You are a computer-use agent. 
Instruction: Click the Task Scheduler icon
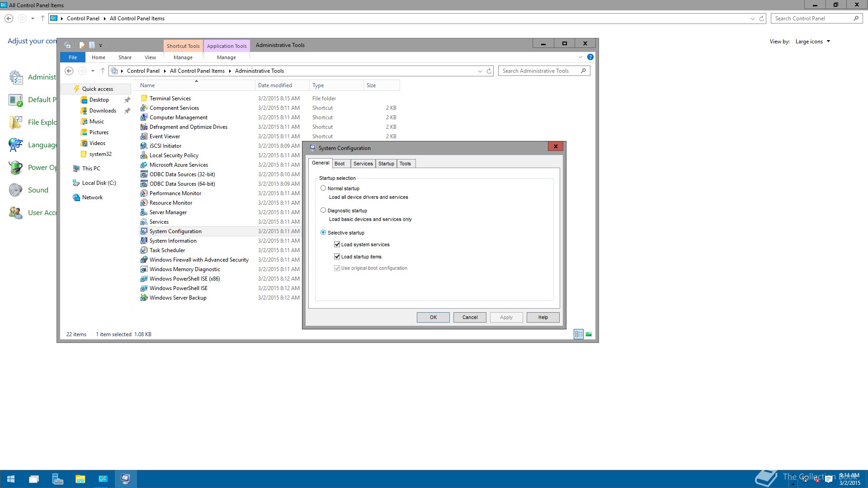pos(144,250)
